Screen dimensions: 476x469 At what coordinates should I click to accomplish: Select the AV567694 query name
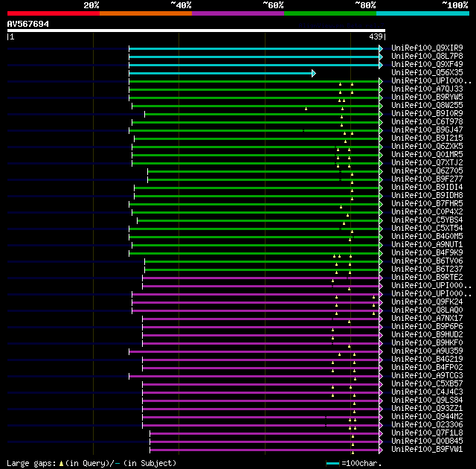28,24
